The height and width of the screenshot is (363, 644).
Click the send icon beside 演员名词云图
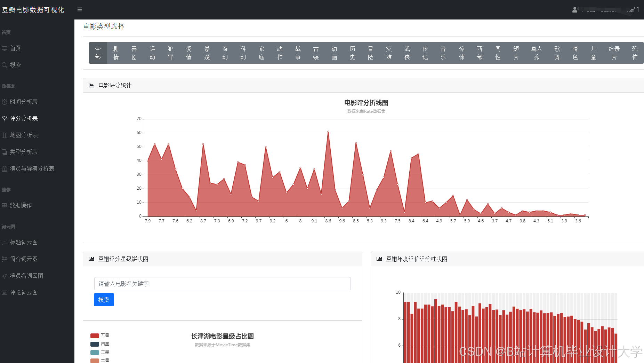[x=5, y=276]
